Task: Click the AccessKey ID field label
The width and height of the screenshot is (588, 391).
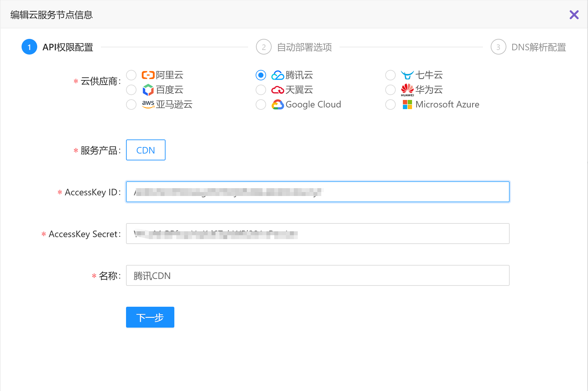Action: [x=93, y=192]
